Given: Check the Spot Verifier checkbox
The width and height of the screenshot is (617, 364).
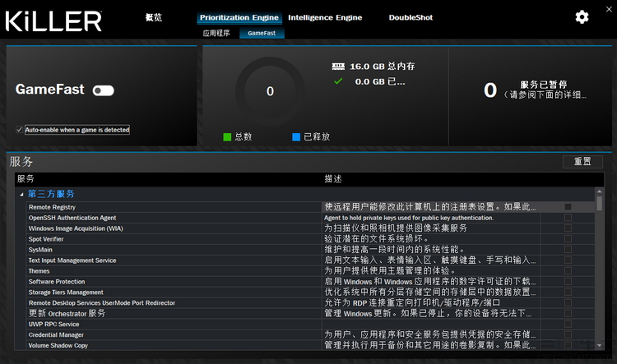Looking at the screenshot, I should [x=568, y=238].
